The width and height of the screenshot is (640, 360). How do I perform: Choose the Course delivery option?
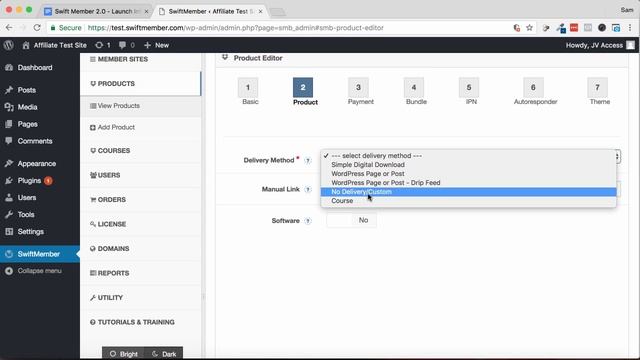pos(468,201)
